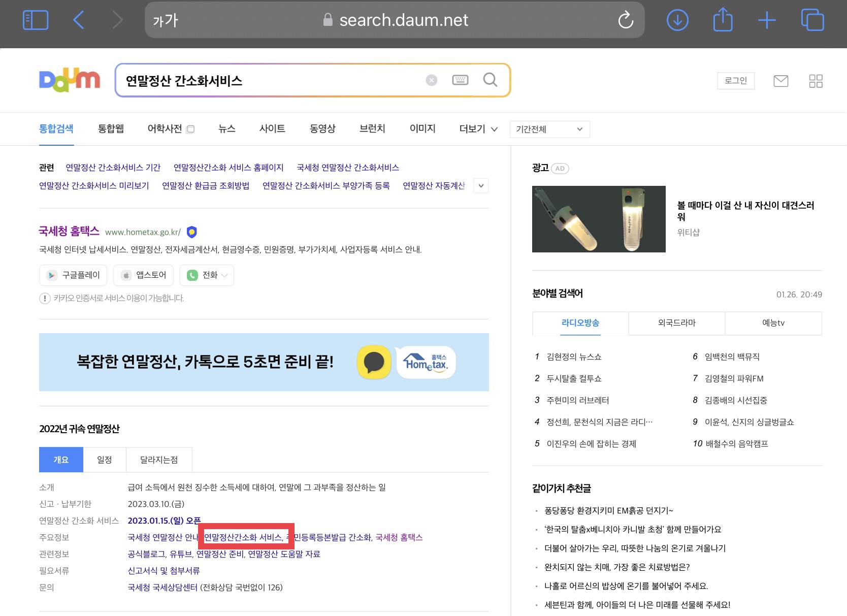Open the mail envelope icon

780,80
